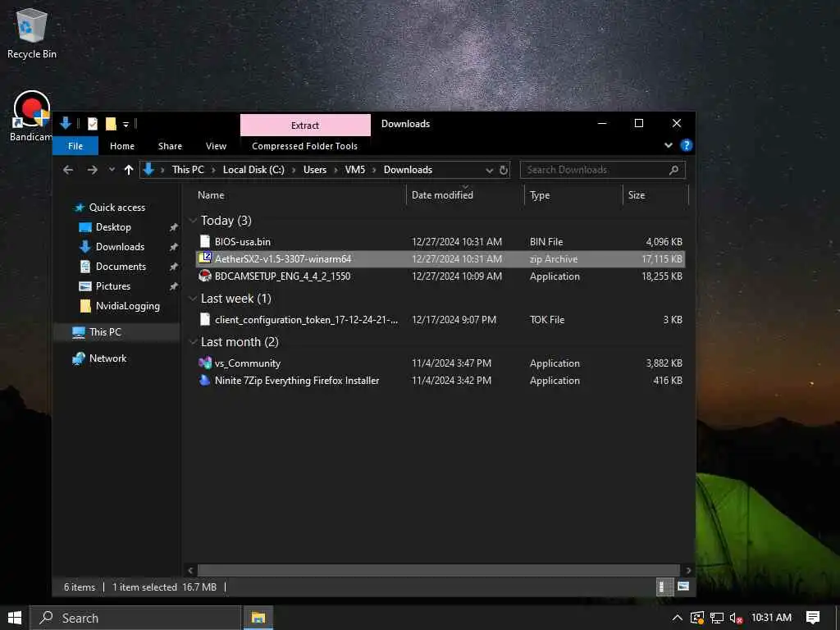Viewport: 840px width, 630px height.
Task: Click Local Disk (C:) in address path
Action: pos(253,170)
